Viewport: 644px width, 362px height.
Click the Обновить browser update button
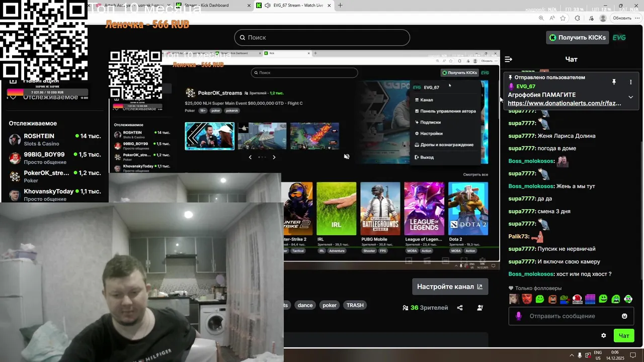coord(622,18)
